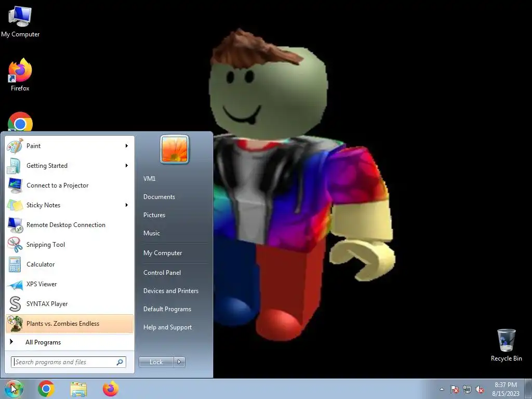Open Plants vs. Zombies Endless
This screenshot has width=532, height=399.
(x=69, y=324)
